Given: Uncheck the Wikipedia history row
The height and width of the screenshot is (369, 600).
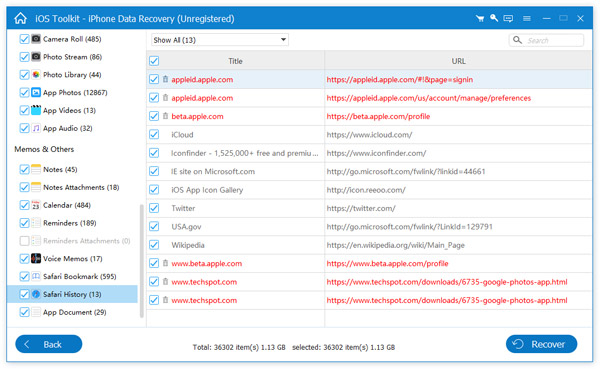Looking at the screenshot, I should 154,245.
